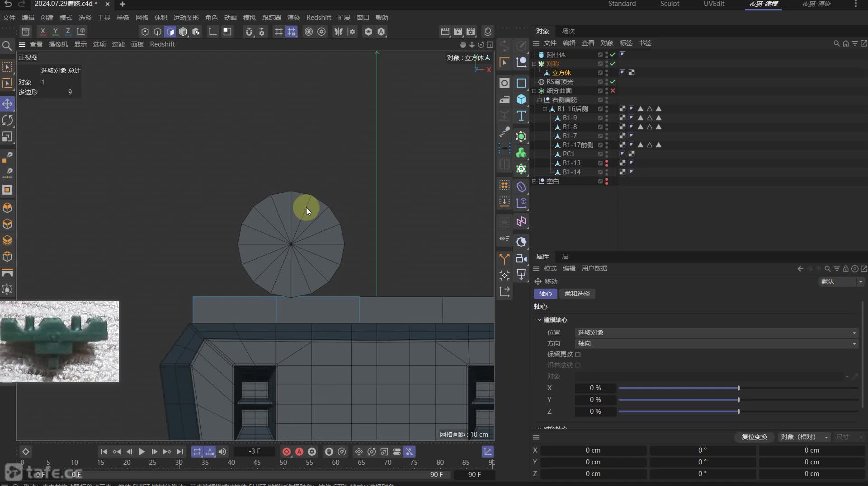Jump to end of timeline
This screenshot has height=486, width=868.
click(x=180, y=452)
